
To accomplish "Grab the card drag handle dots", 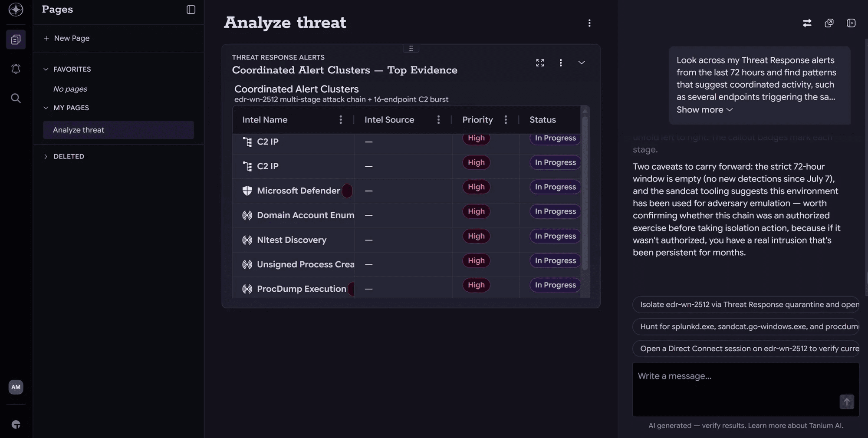I will point(411,48).
